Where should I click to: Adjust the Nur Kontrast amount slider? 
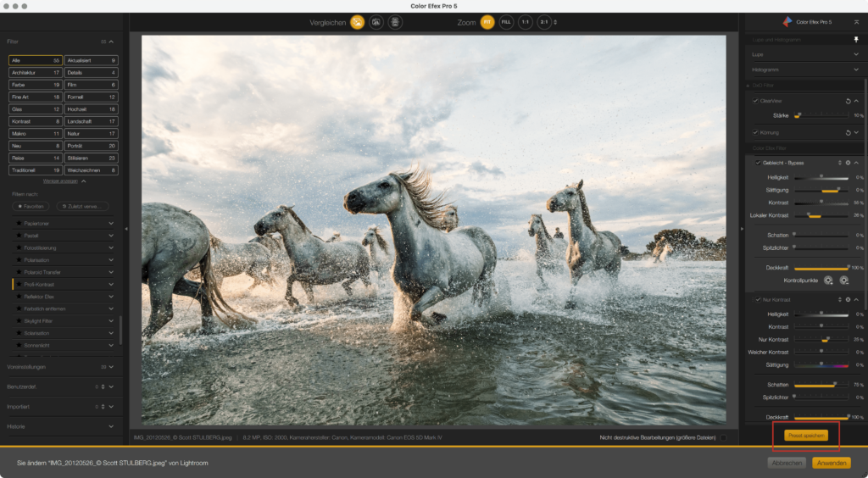[x=821, y=339]
